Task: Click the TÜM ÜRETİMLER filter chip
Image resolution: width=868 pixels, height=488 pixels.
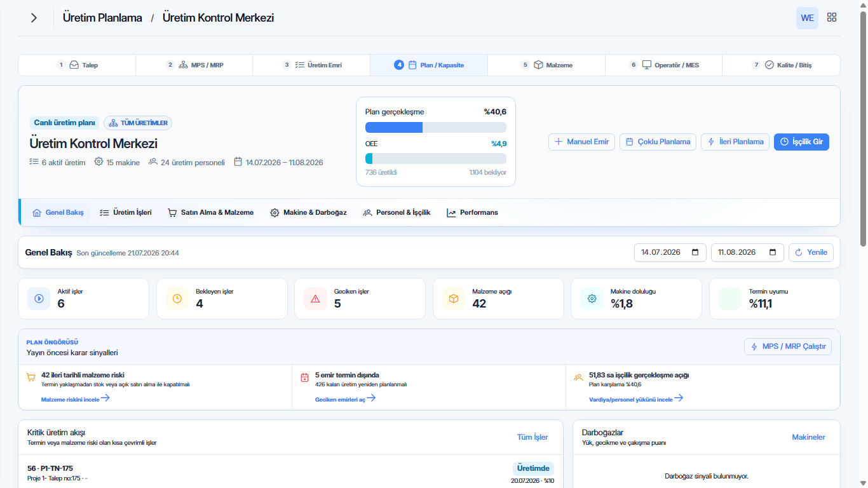Action: point(138,123)
